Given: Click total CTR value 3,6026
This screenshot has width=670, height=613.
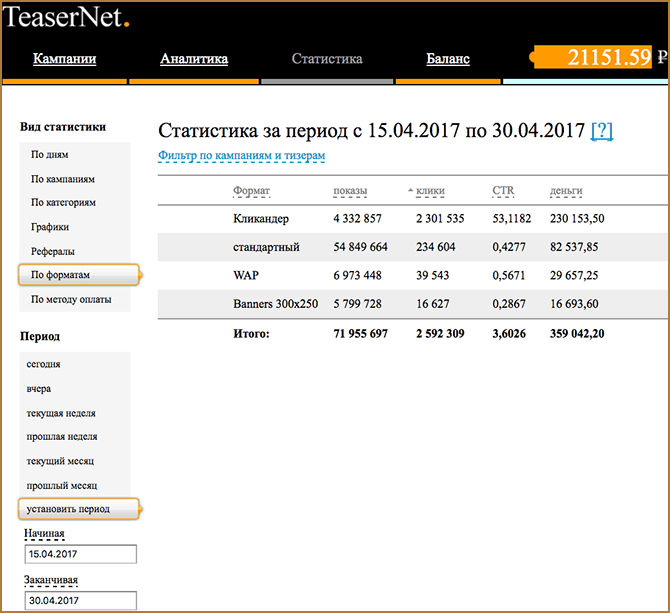Looking at the screenshot, I should (x=509, y=334).
